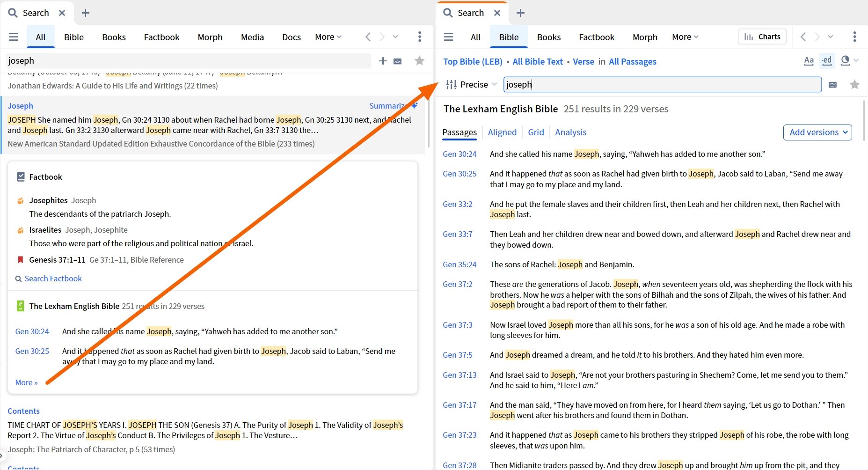Switch to Books tab in left panel
868x470 pixels.
click(114, 37)
